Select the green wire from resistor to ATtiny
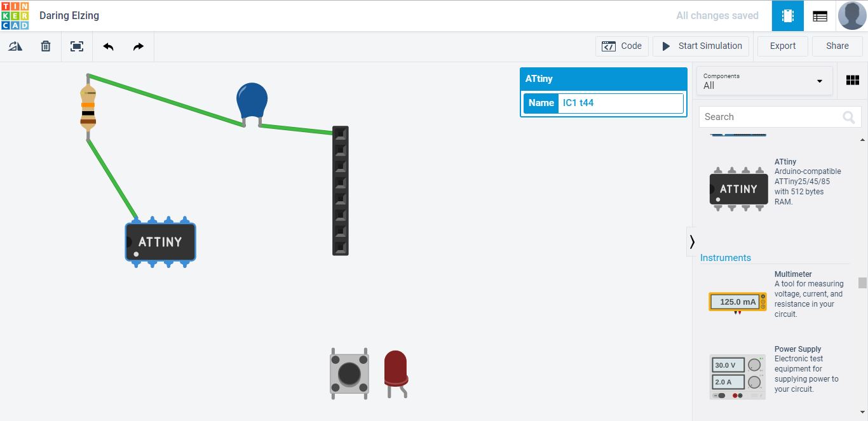Image resolution: width=868 pixels, height=421 pixels. [x=112, y=179]
